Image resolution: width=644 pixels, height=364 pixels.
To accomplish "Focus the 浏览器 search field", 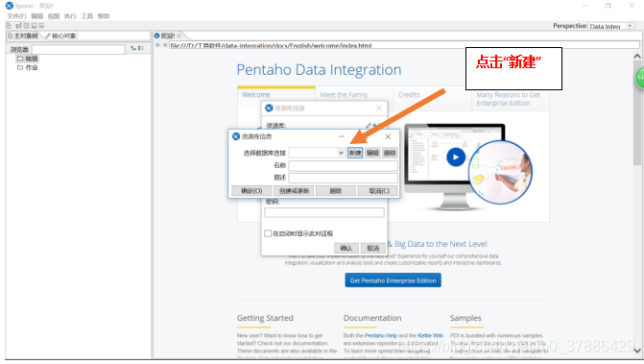I will (x=79, y=49).
